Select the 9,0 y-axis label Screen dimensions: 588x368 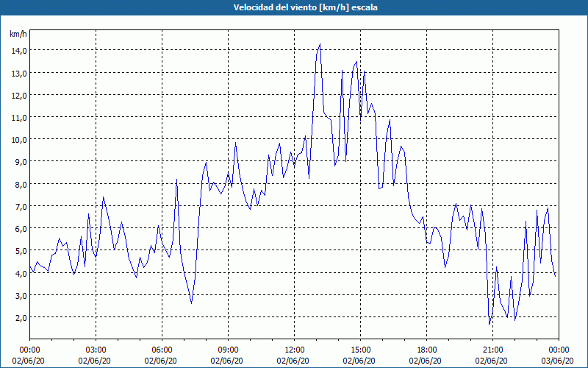(x=21, y=162)
